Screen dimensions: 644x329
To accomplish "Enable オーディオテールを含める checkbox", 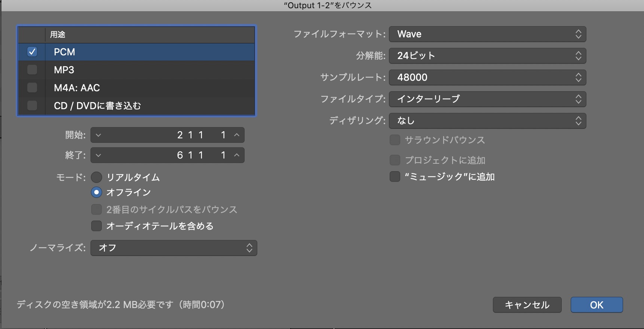I will 96,226.
